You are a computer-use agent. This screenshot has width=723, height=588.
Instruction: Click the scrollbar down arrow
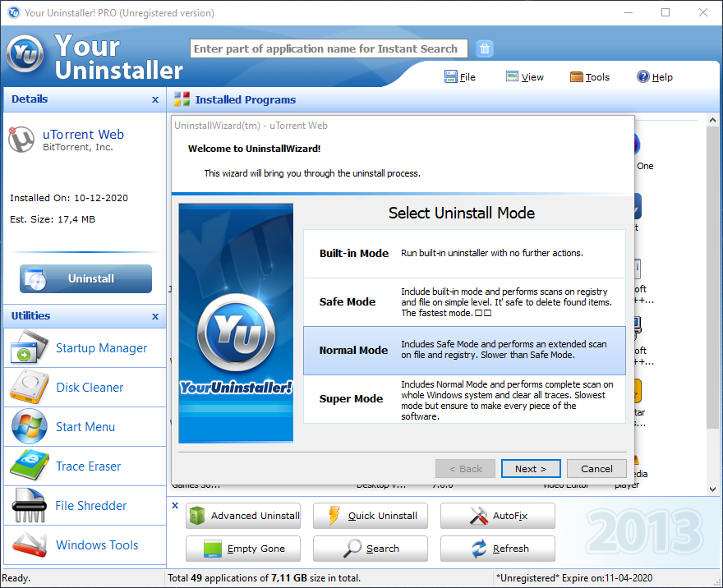[712, 489]
